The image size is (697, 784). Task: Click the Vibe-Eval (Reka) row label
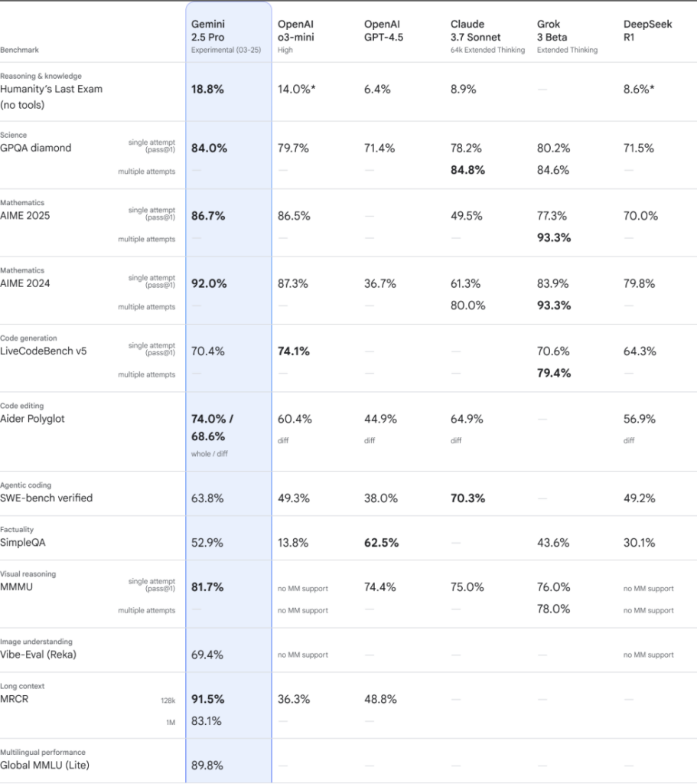38,655
